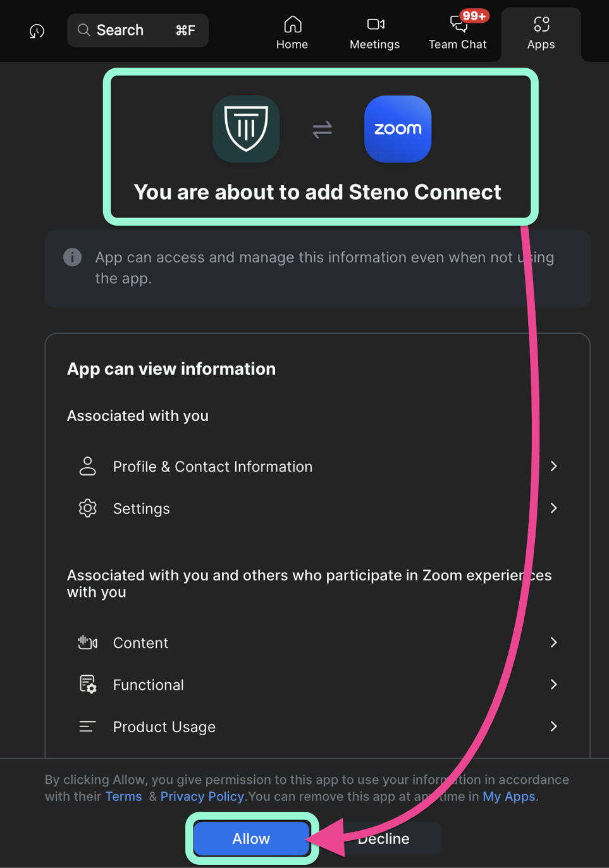This screenshot has width=609, height=868.
Task: Expand Profile & Contact Information details
Action: coord(553,466)
